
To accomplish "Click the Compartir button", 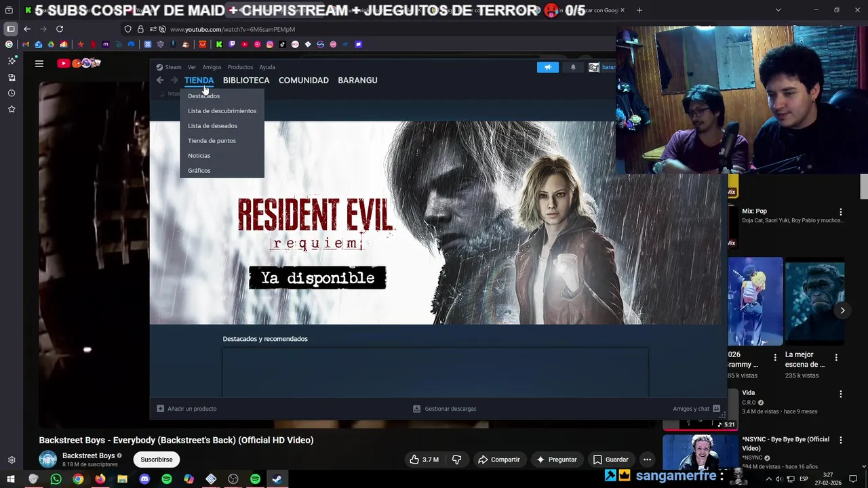I will coord(499,460).
